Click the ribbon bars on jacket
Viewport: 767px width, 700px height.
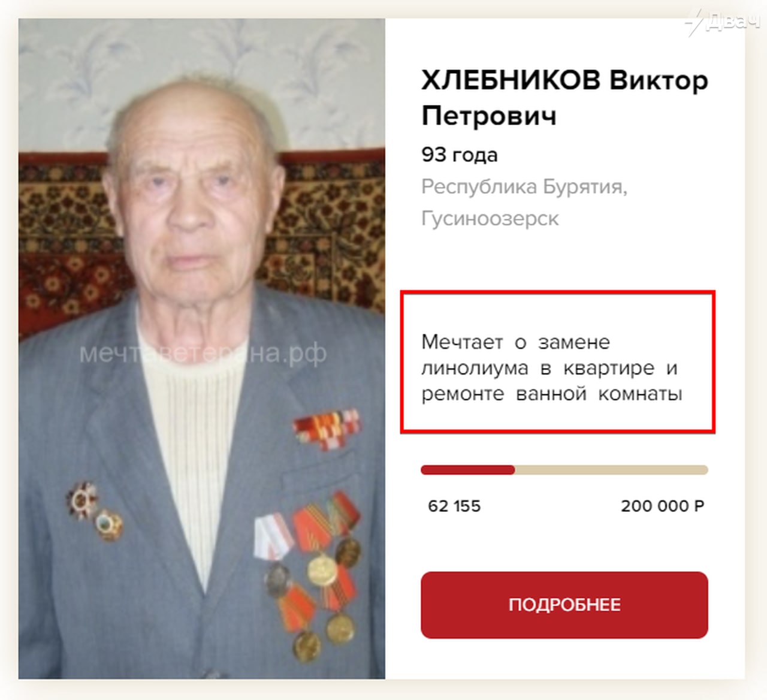point(327,429)
